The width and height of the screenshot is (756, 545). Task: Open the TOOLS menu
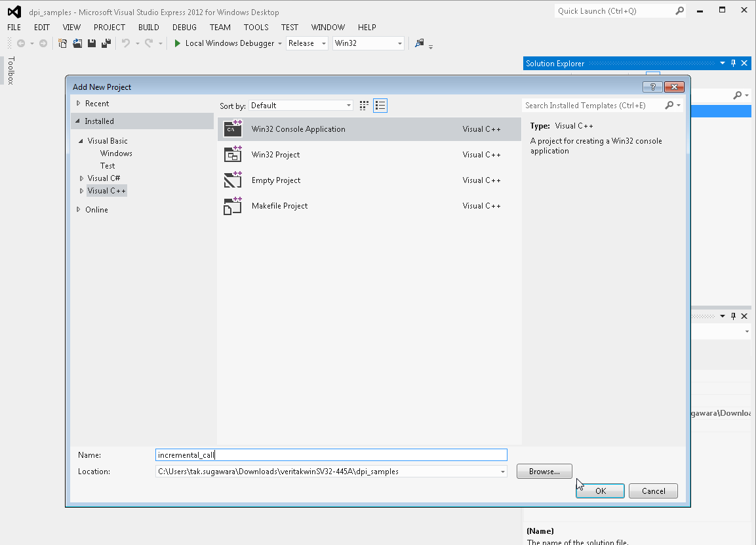[x=256, y=28]
